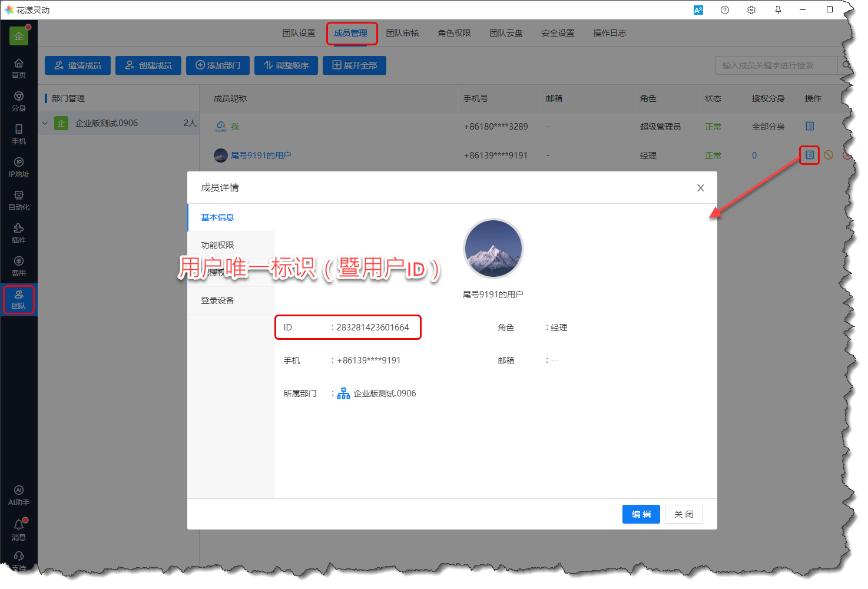Screen dimensions: 868x589
Task: Click the +86180****3289 phone cell
Action: 496,127
